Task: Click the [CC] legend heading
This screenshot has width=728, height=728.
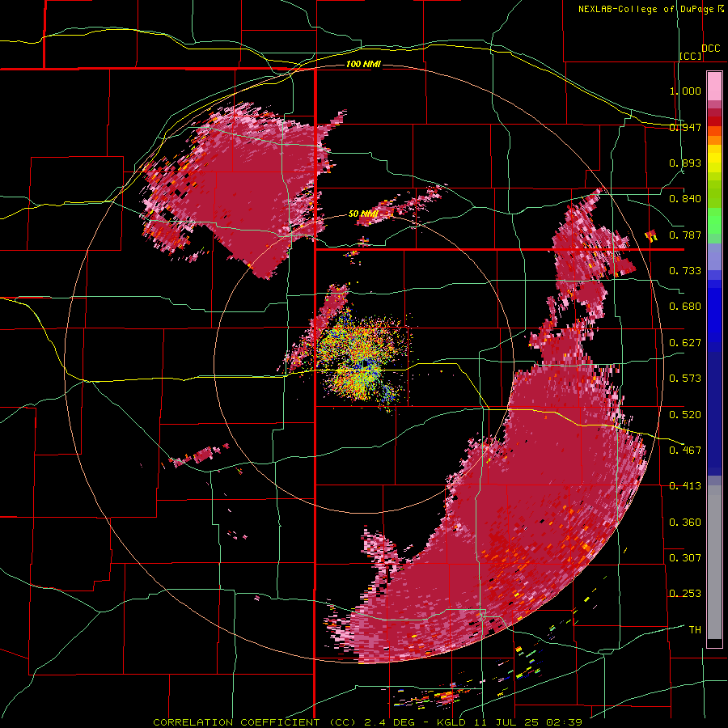Action: click(x=691, y=56)
